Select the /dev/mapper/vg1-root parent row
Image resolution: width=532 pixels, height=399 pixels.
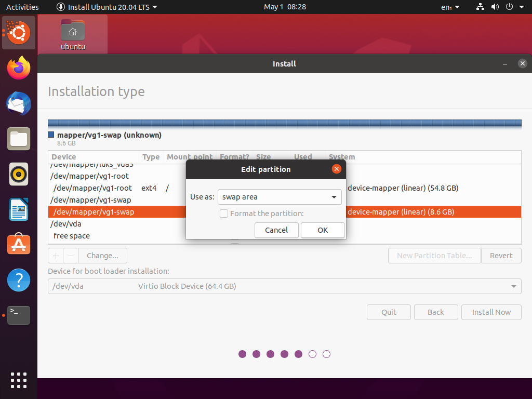[284, 176]
